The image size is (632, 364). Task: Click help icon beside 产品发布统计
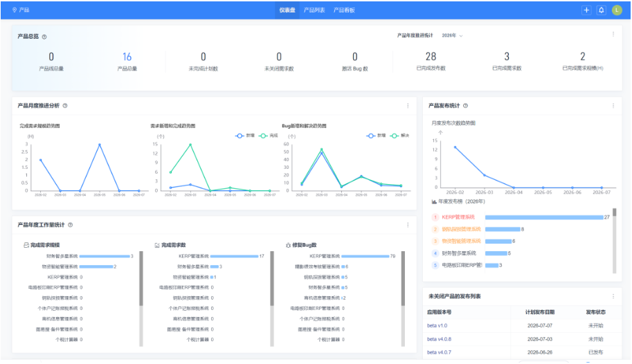(466, 106)
